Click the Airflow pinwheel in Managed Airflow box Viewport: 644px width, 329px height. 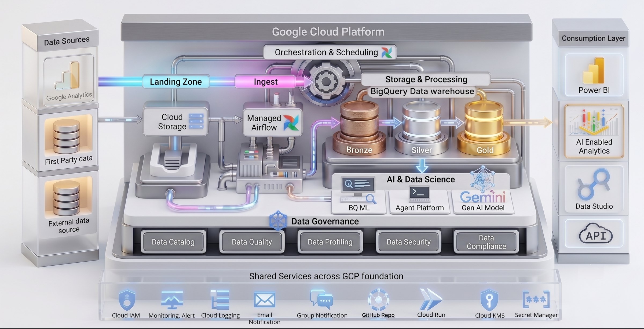click(x=291, y=123)
